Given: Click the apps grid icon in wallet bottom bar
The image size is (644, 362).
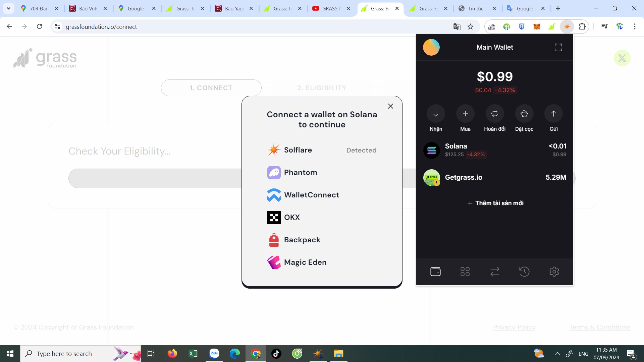Looking at the screenshot, I should pyautogui.click(x=465, y=271).
